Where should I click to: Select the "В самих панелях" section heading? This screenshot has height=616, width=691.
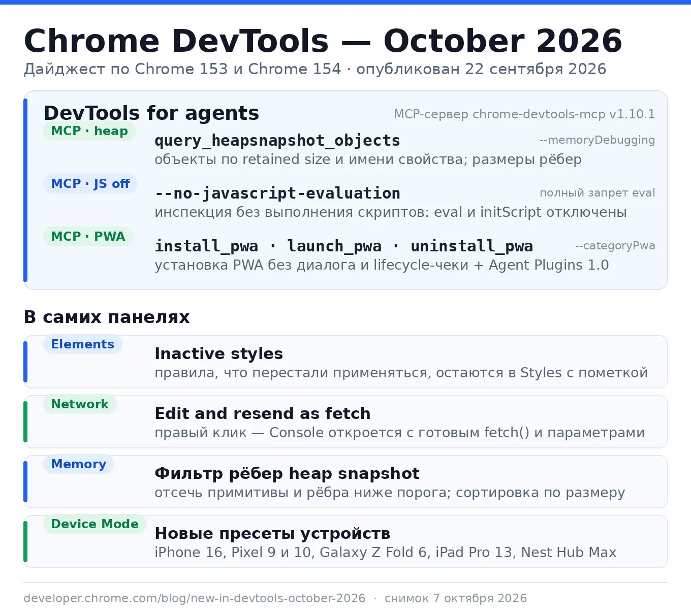tap(107, 317)
